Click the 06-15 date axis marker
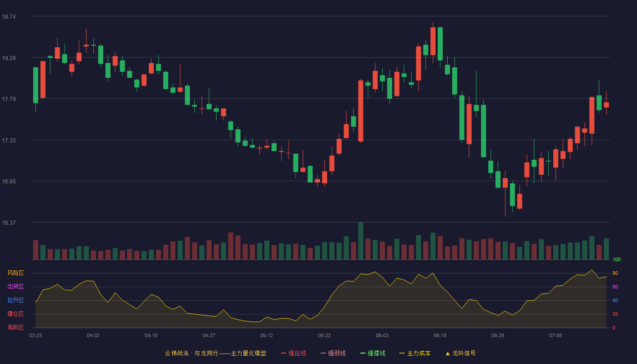Screen dimensions: 637x364 pyautogui.click(x=440, y=335)
